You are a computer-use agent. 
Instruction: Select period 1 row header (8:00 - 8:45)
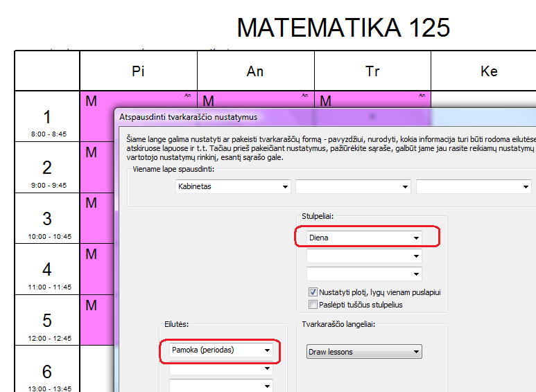47,122
